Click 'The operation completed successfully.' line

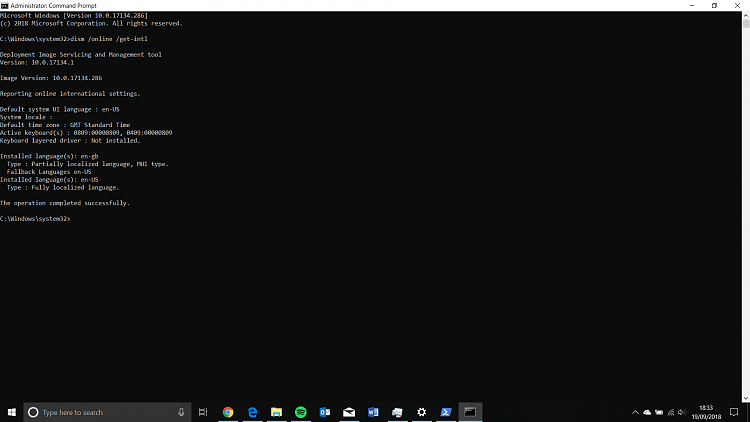(x=65, y=203)
